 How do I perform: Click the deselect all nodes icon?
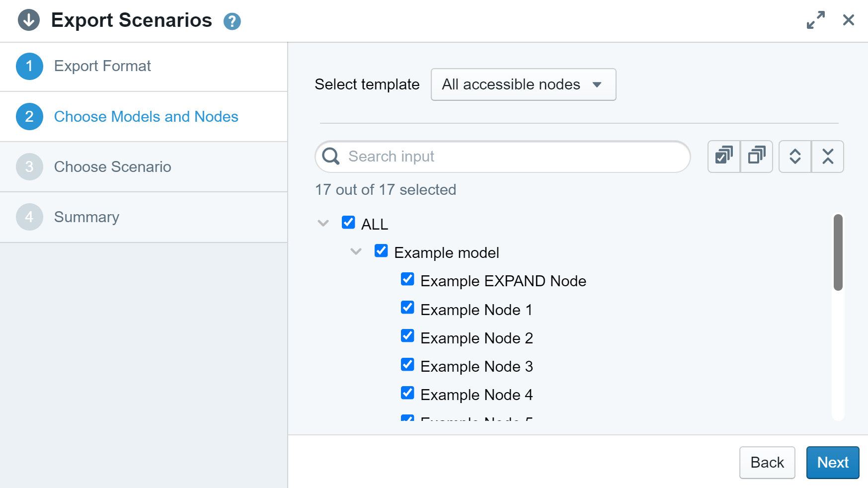tap(757, 157)
